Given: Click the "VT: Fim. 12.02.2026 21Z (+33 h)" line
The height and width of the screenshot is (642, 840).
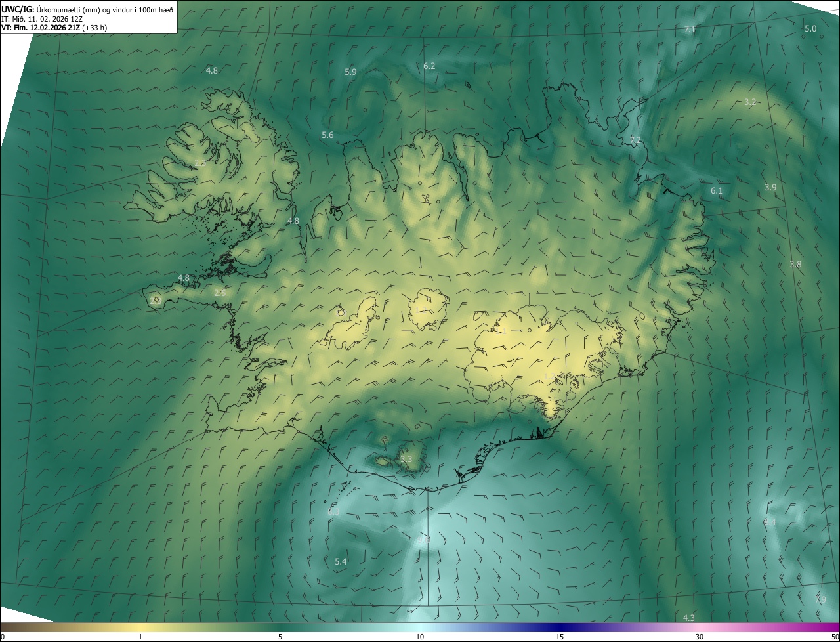Looking at the screenshot, I should pyautogui.click(x=54, y=28).
